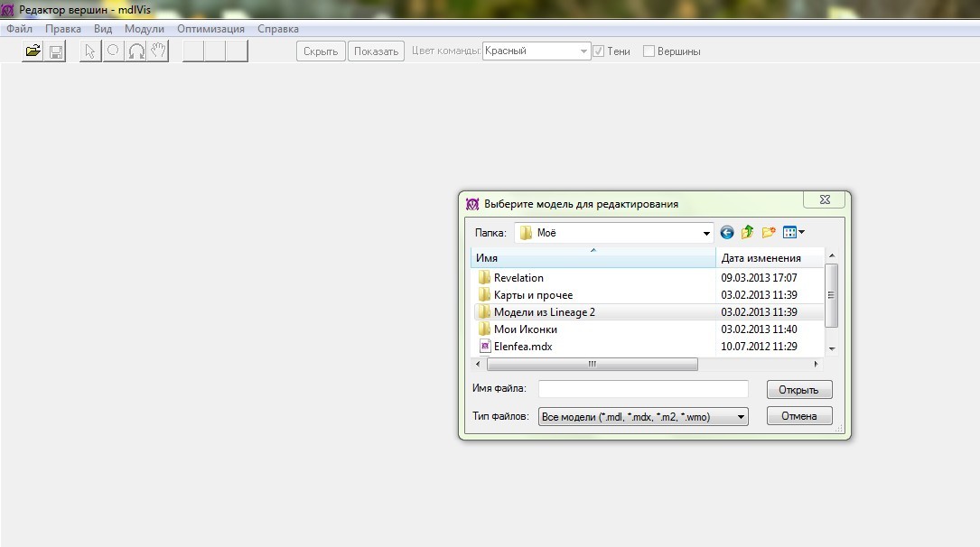Open the Справка menu
This screenshot has width=980, height=547.
pos(278,29)
